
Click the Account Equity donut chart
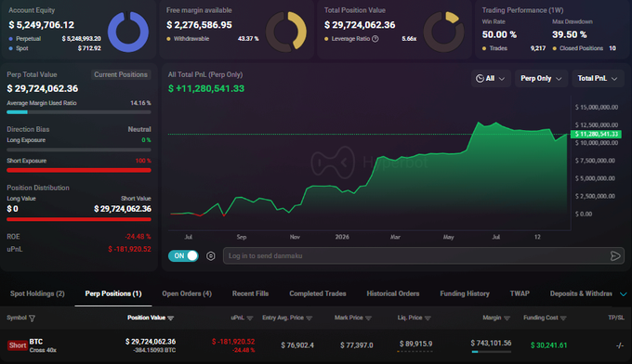(128, 32)
